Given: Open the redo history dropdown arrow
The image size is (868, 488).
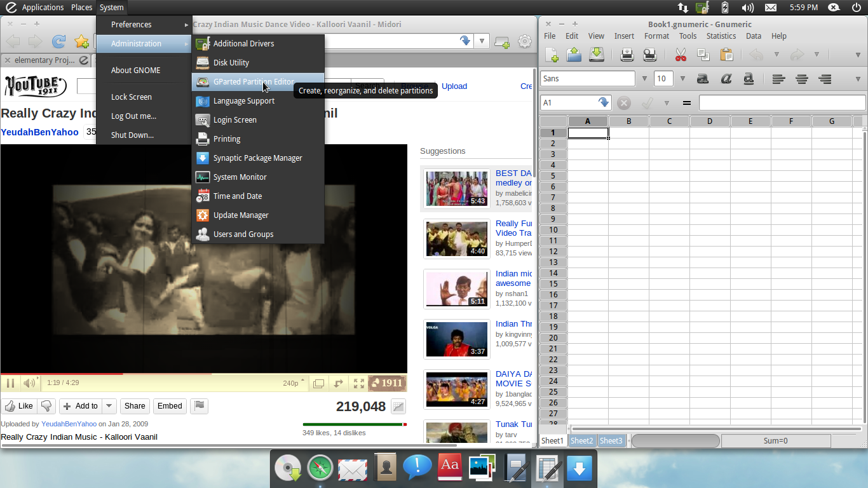Looking at the screenshot, I should click(x=817, y=55).
